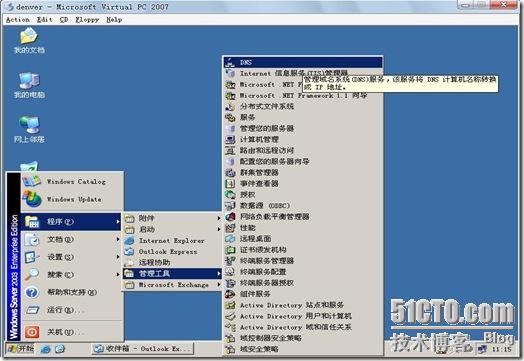Open the CD menu

point(64,20)
